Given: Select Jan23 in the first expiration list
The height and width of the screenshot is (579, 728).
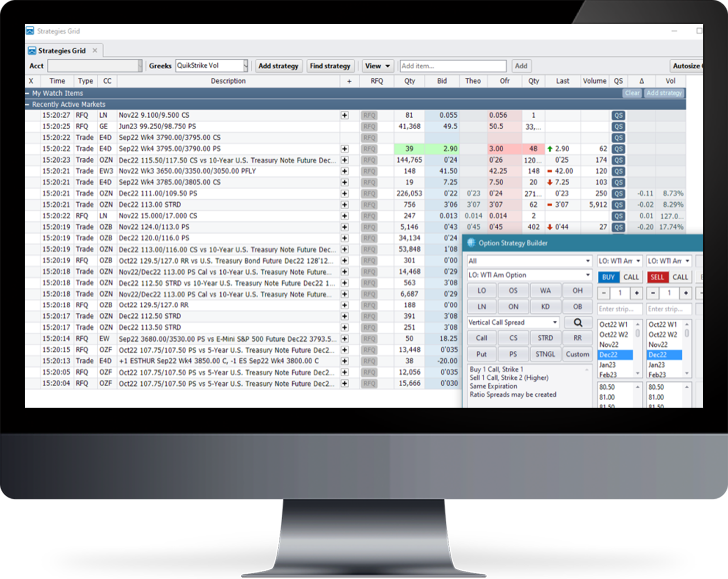Looking at the screenshot, I should pyautogui.click(x=608, y=365).
